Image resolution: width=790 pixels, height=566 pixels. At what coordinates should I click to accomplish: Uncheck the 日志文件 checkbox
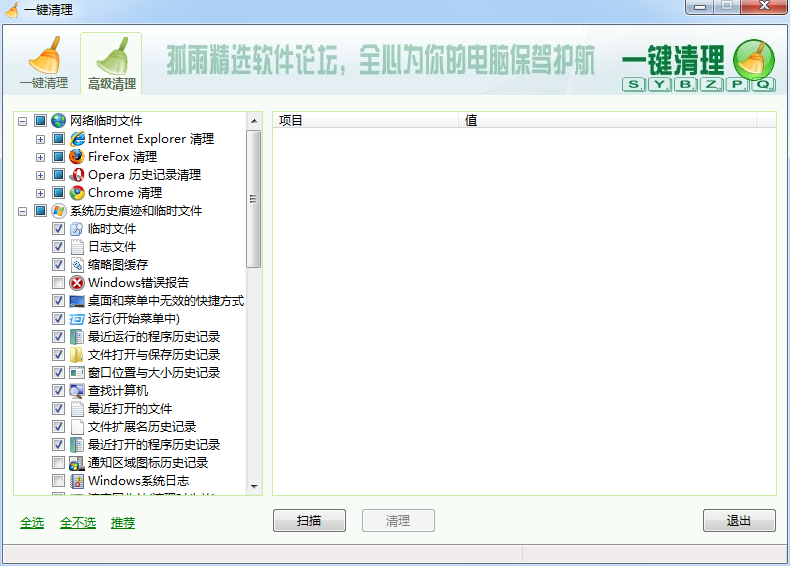pos(58,246)
